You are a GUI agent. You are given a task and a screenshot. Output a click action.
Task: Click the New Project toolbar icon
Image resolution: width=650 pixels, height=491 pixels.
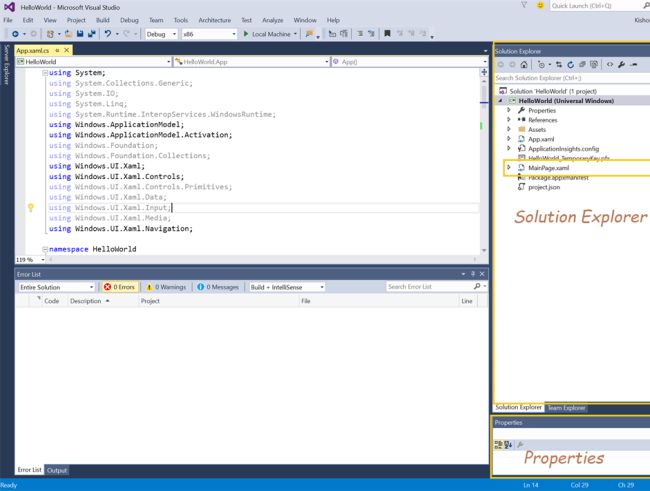click(x=50, y=34)
